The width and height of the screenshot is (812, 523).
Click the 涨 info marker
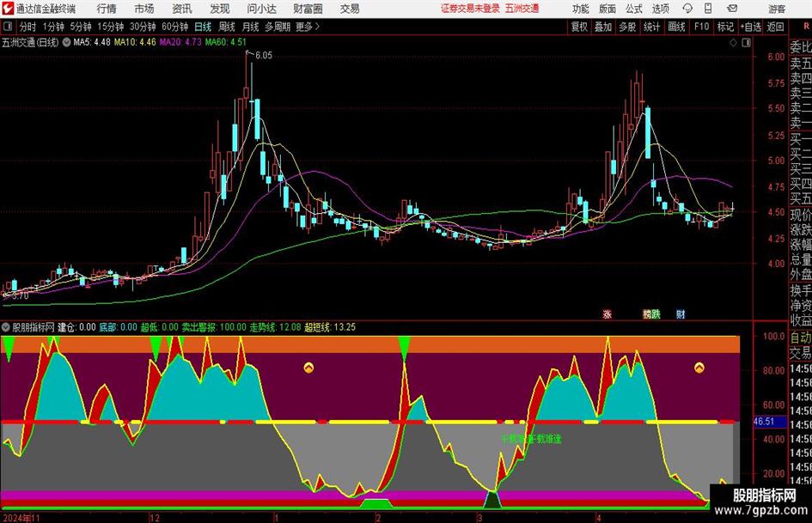[607, 313]
